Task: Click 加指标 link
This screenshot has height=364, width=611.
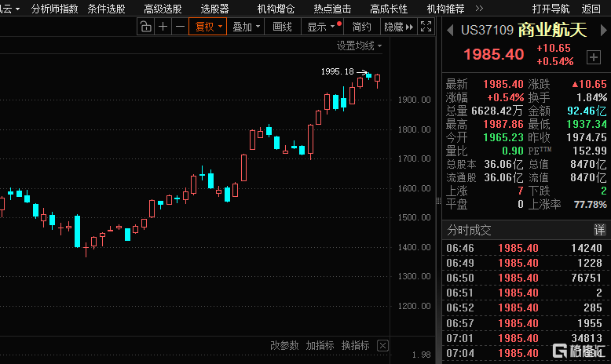Action: point(320,345)
